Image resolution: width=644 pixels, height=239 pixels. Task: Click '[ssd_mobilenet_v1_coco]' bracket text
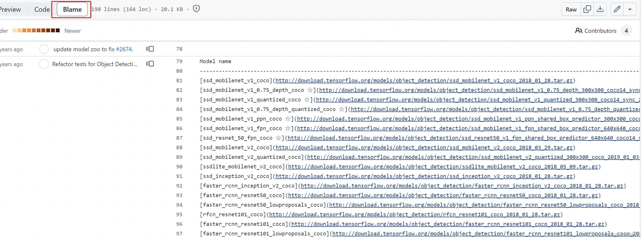(x=236, y=81)
